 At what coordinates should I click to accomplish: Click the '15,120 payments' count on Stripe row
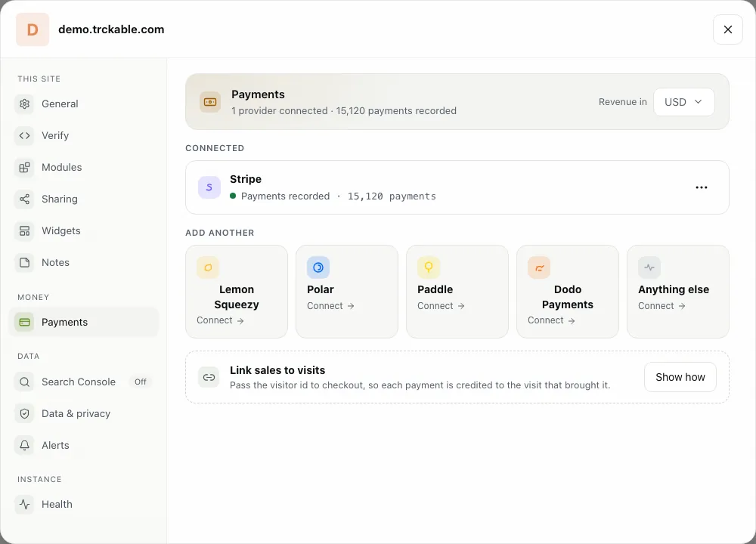click(392, 196)
